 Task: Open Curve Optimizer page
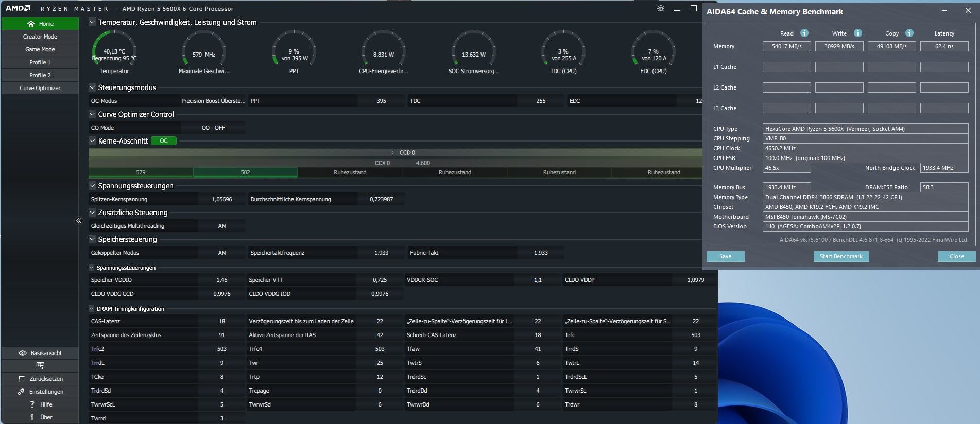(x=40, y=88)
